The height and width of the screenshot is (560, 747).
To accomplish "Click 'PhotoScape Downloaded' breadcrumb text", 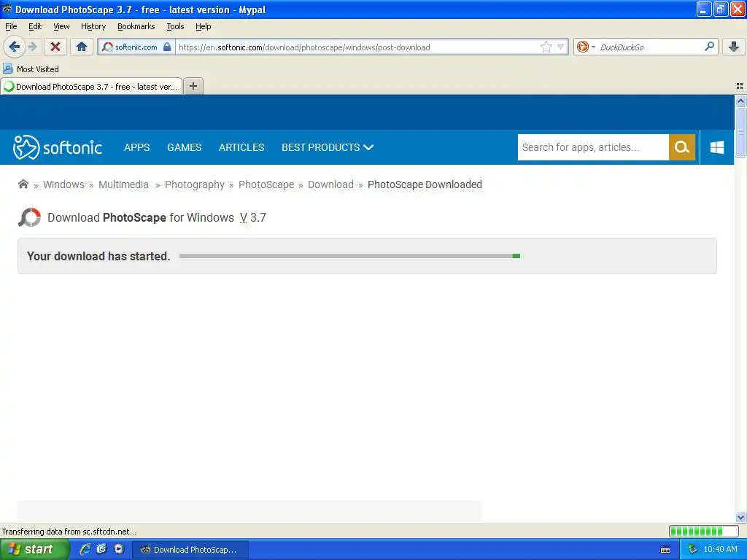I will 425,184.
